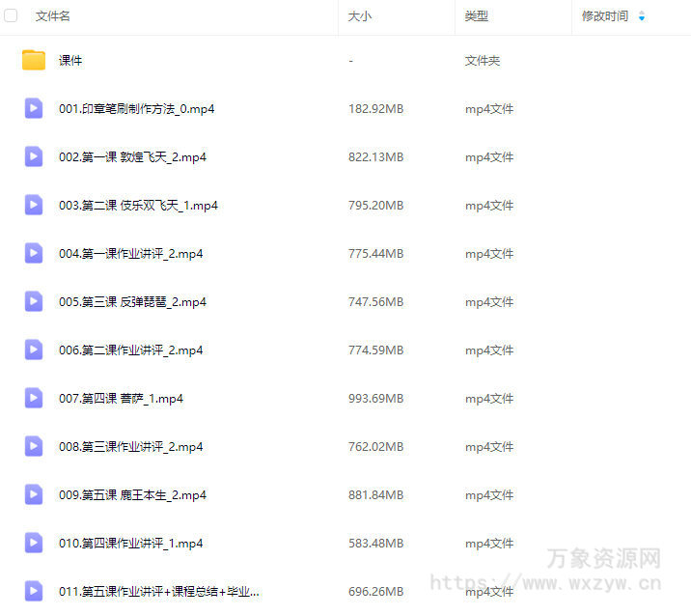Click the mp4文件 type for 007.第四课 菩萨
691x616 pixels.
pos(489,399)
